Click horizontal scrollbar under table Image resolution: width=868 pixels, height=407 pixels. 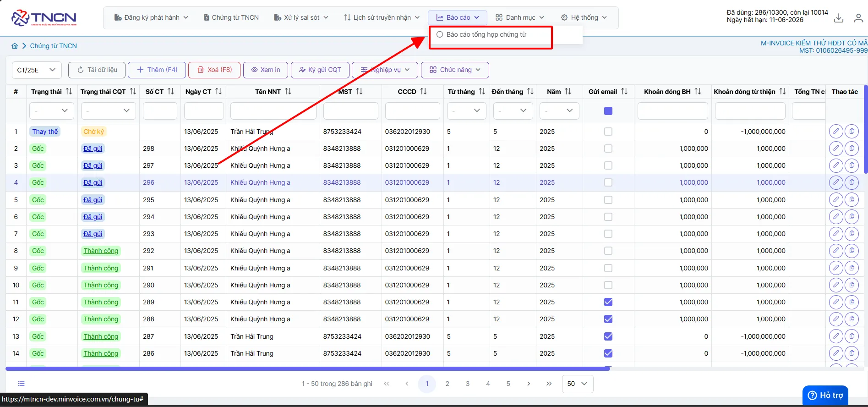[x=308, y=368]
